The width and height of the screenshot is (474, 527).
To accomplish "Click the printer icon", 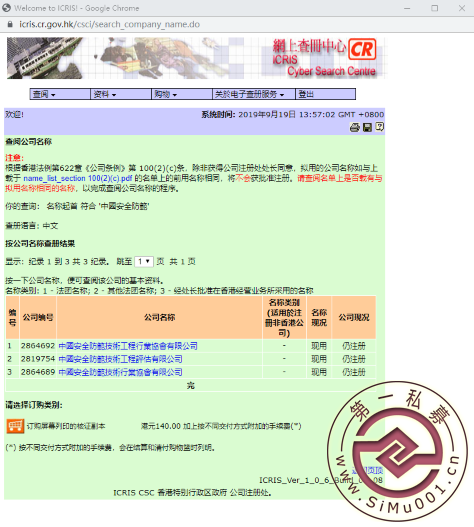I will click(355, 127).
